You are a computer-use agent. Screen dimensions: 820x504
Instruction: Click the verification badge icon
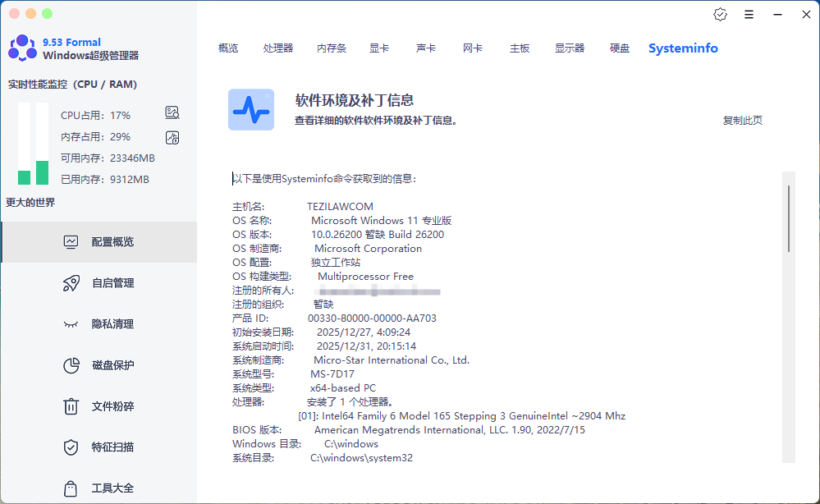(x=721, y=14)
